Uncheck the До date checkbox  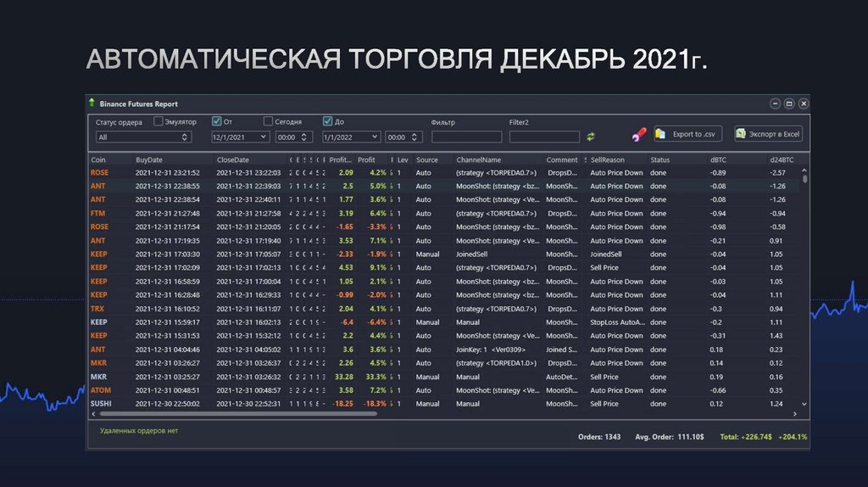328,120
